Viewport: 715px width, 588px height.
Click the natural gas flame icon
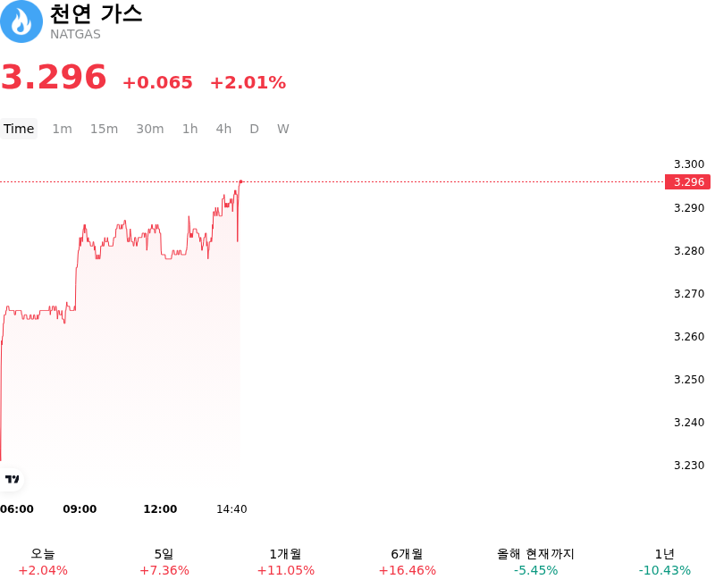(x=21, y=21)
